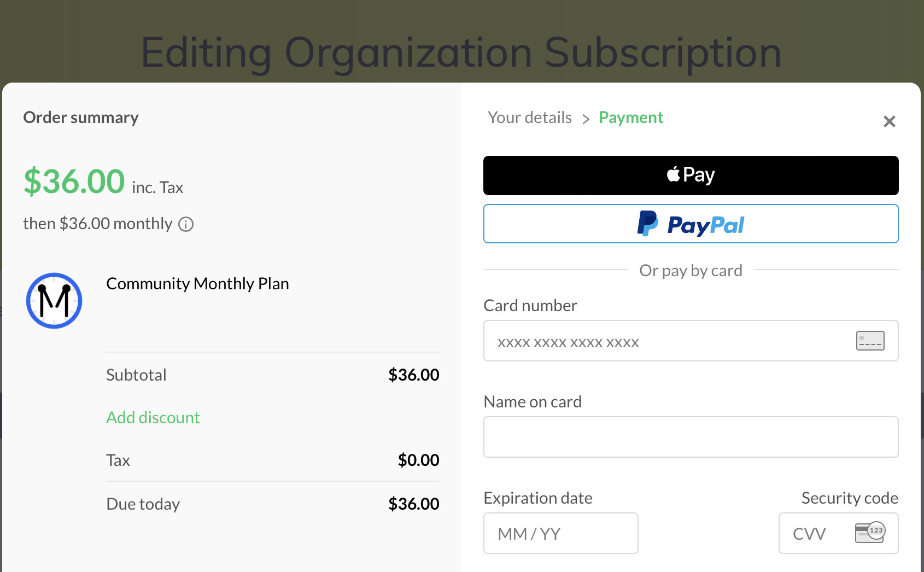The image size is (924, 572).
Task: Click the Editing Organization Subscription title
Action: 461,52
